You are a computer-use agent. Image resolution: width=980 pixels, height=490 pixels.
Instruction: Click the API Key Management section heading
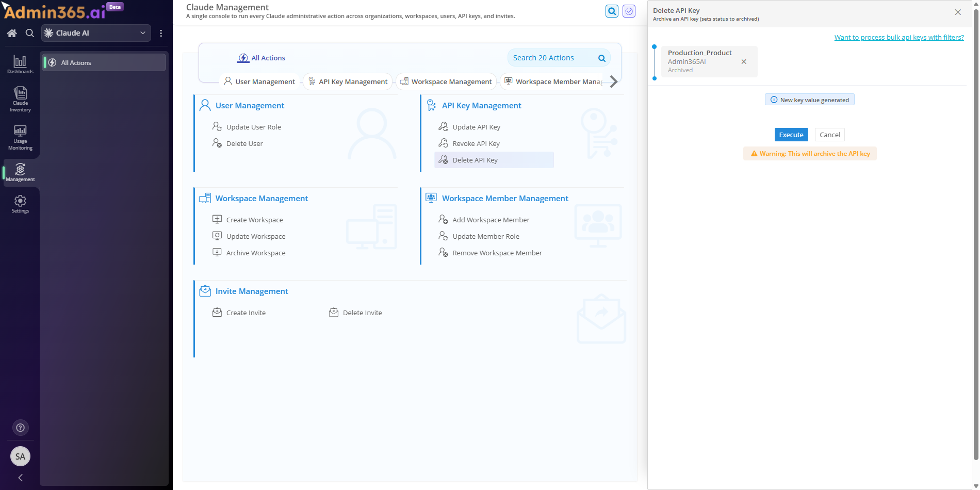pos(481,105)
